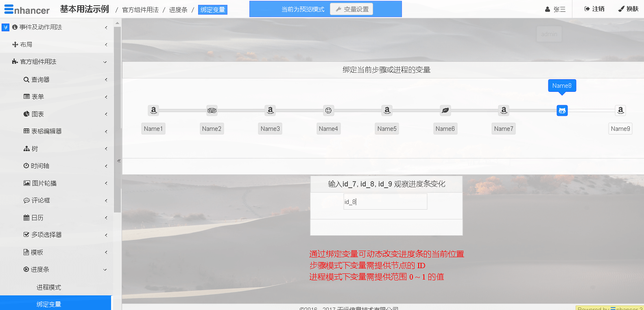The height and width of the screenshot is (310, 644).
Task: Select the Name6 leaf step icon
Action: [x=445, y=110]
